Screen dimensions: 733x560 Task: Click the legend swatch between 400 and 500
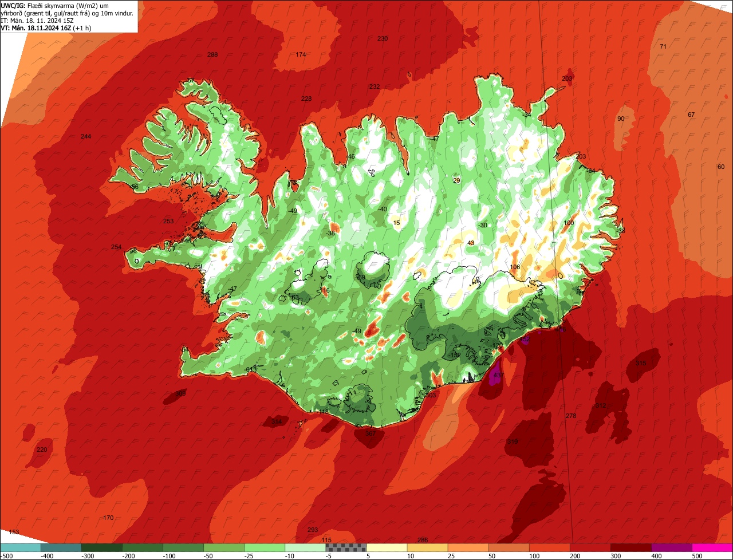(x=671, y=547)
